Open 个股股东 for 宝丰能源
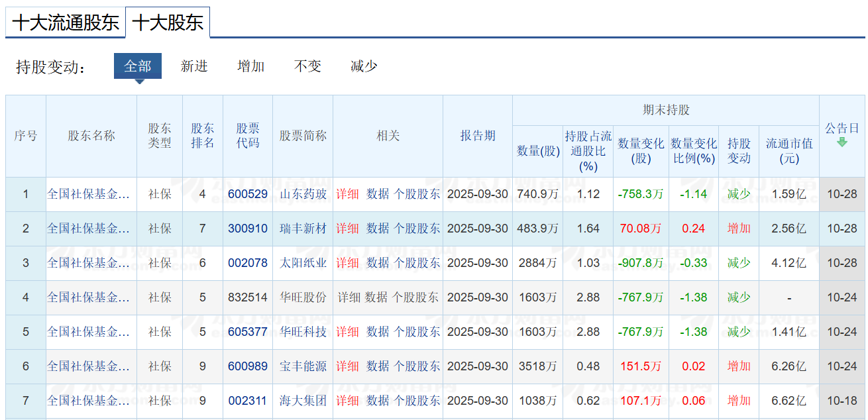This screenshot has width=868, height=420. pos(417,366)
